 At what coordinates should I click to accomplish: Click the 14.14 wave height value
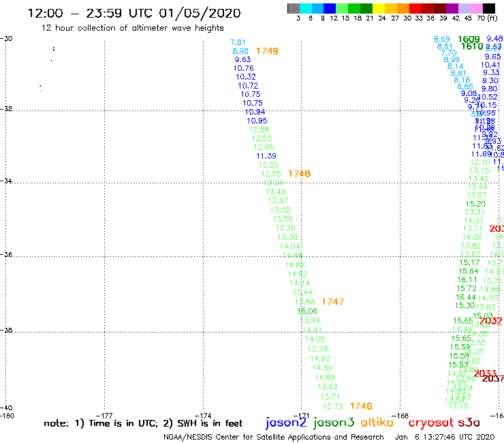tap(300, 283)
